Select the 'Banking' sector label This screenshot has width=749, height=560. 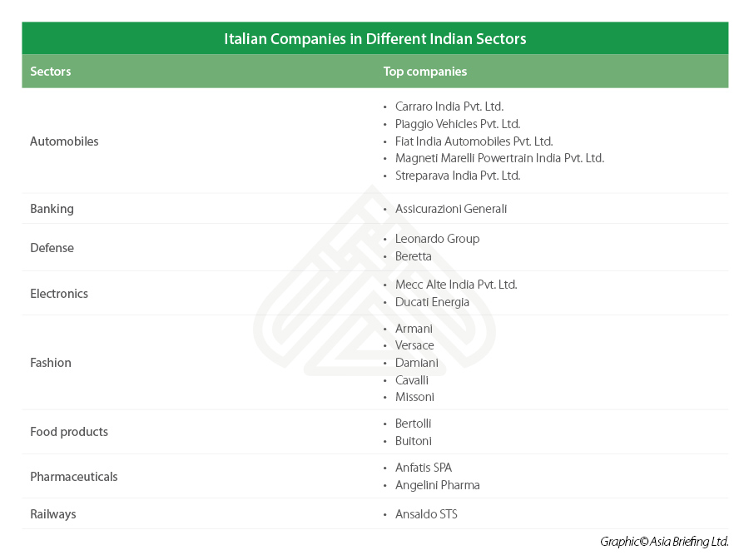[x=52, y=209]
